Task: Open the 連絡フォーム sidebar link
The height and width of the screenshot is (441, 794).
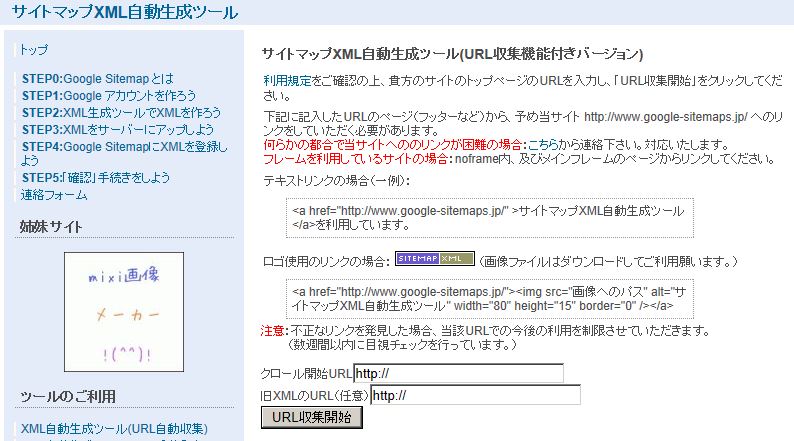Action: coord(54,194)
